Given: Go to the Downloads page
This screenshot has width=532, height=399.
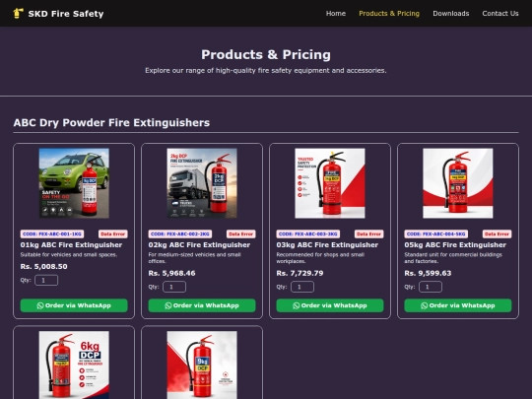Looking at the screenshot, I should click(x=451, y=14).
